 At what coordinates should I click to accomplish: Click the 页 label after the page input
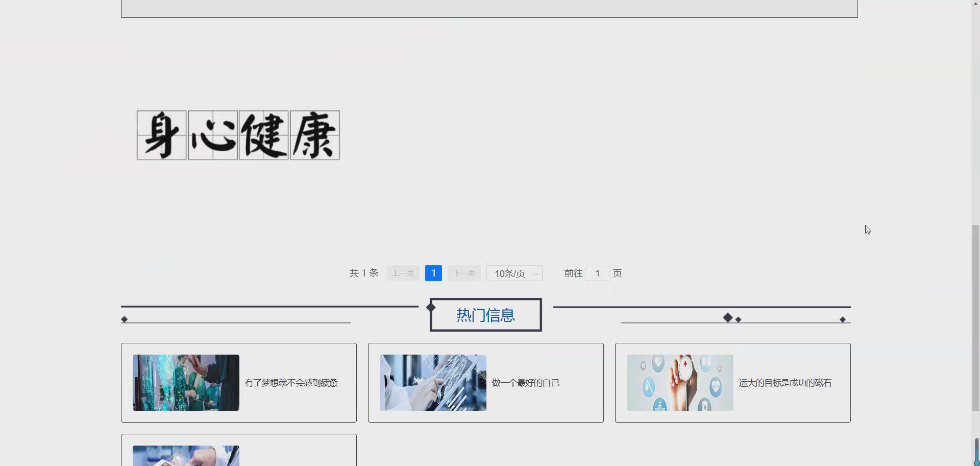pyautogui.click(x=617, y=273)
